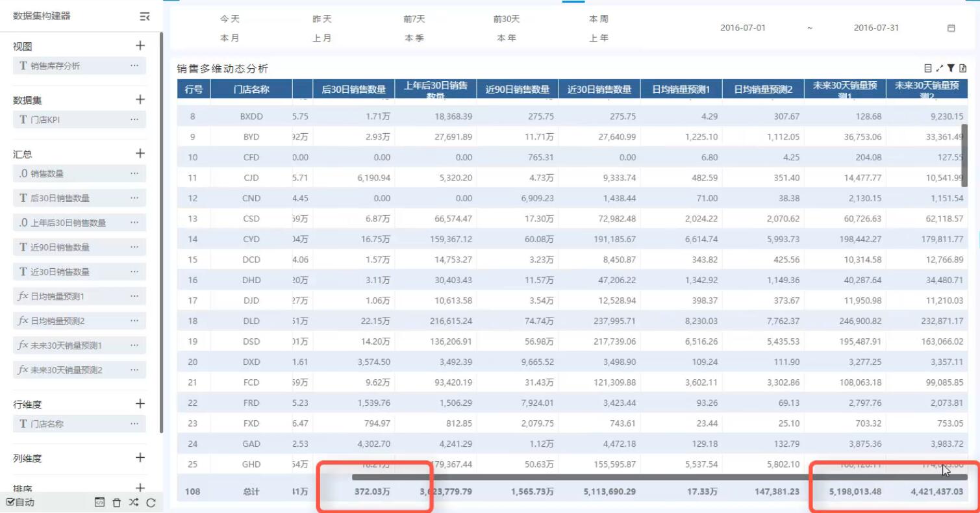Select the 上年 date shortcut

pos(599,38)
